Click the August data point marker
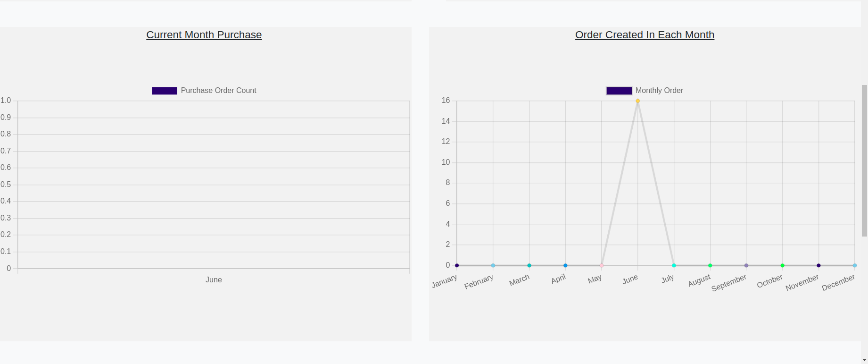This screenshot has width=868, height=364. [710, 265]
